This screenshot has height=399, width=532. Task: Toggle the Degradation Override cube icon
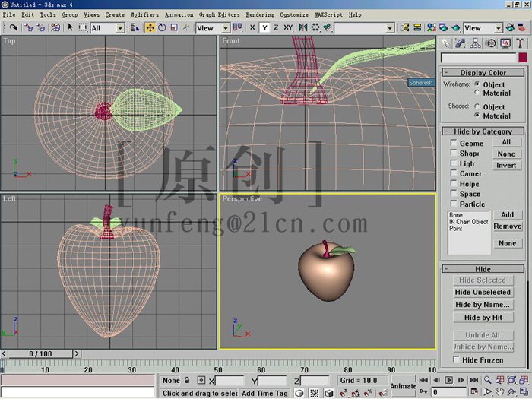pos(328,393)
